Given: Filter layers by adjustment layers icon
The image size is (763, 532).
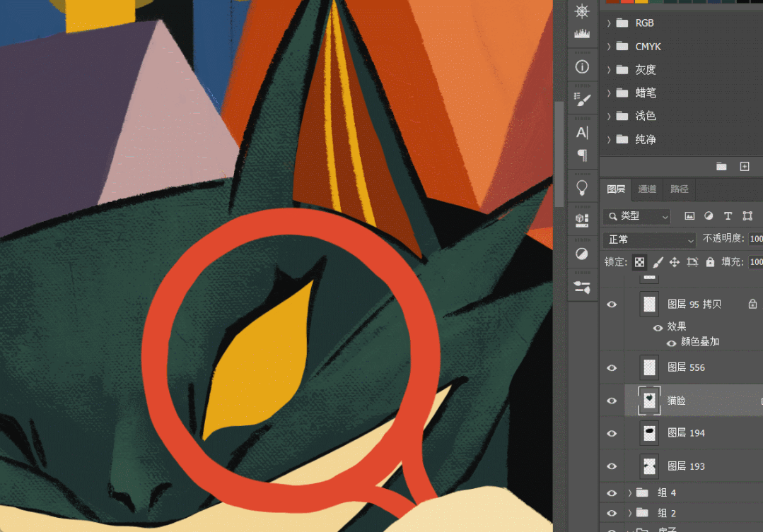Looking at the screenshot, I should coord(709,216).
